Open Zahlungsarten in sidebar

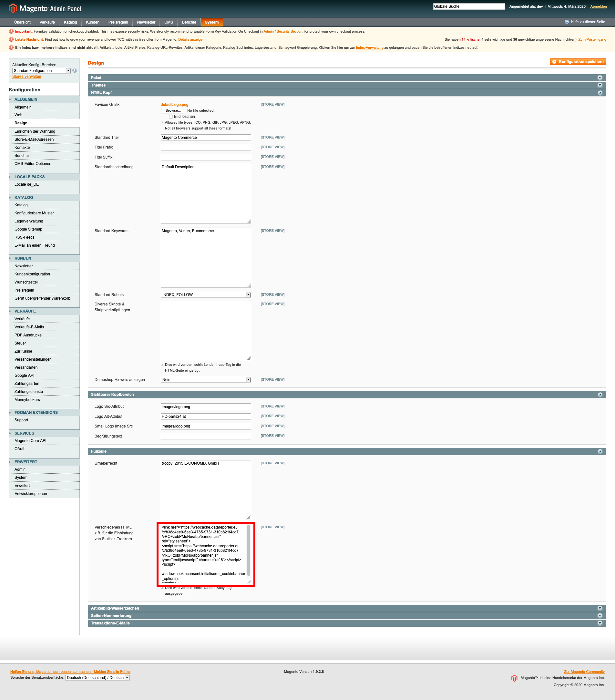coord(27,383)
